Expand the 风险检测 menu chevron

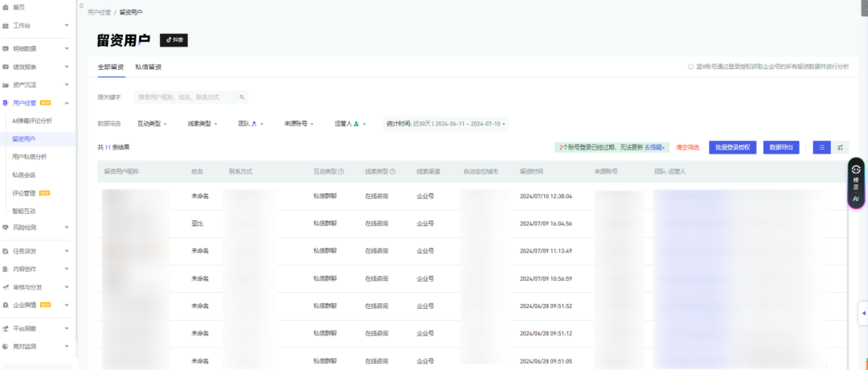[x=67, y=227]
